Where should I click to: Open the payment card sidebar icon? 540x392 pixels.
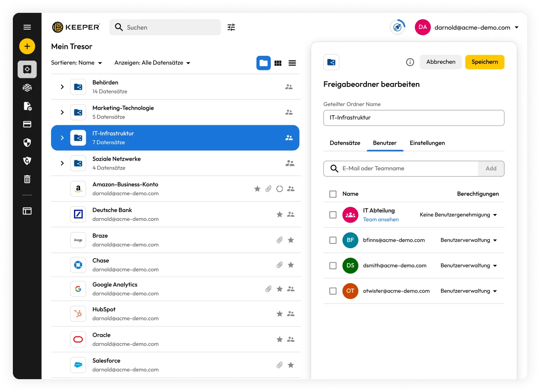pos(27,124)
